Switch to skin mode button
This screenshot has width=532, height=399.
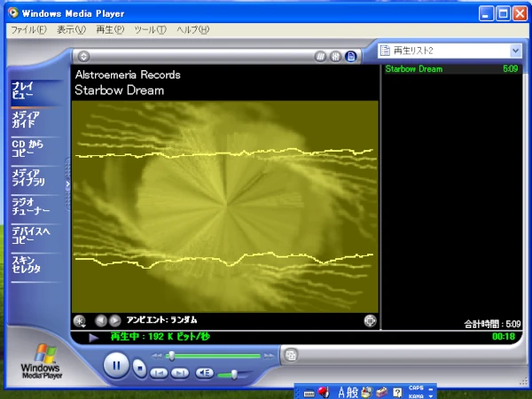click(x=291, y=356)
